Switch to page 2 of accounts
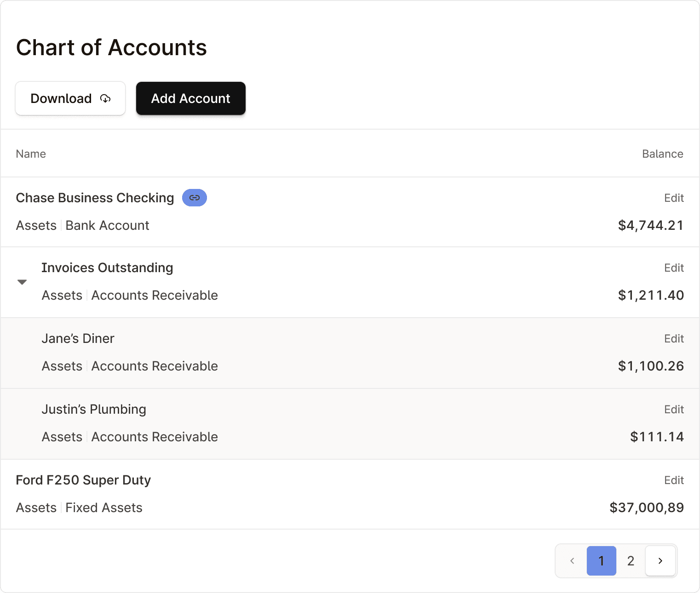This screenshot has width=700, height=593. coord(630,561)
